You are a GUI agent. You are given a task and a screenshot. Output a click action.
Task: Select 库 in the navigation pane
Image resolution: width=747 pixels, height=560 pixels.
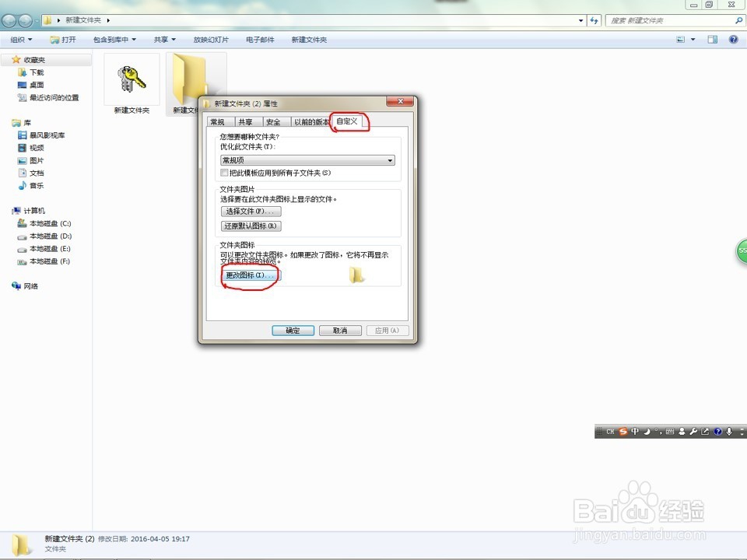tap(27, 123)
